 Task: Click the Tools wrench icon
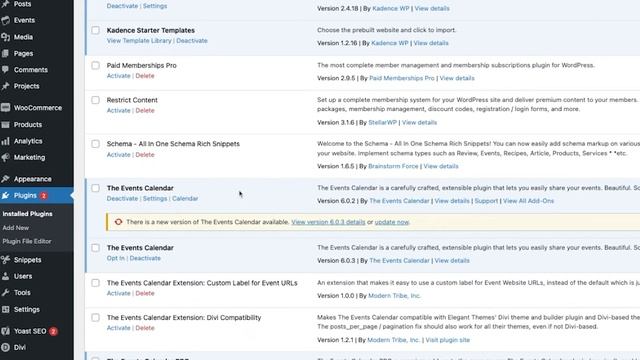point(5,293)
